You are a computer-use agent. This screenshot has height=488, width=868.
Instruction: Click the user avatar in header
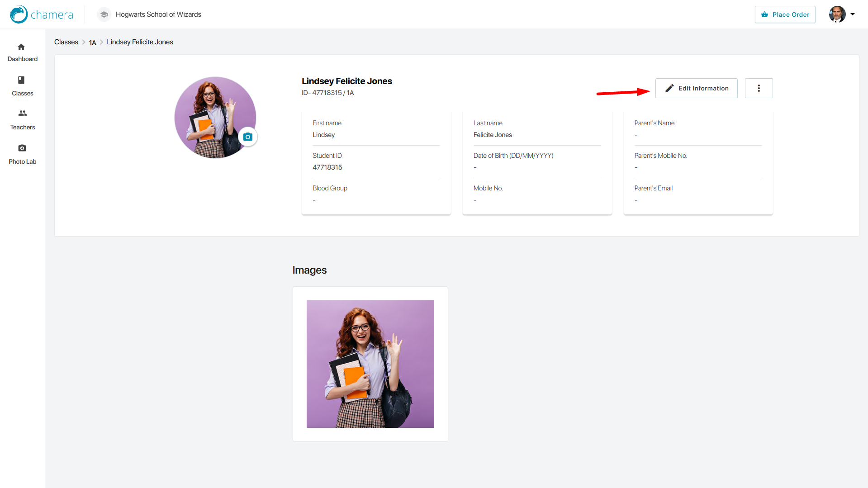pyautogui.click(x=837, y=14)
